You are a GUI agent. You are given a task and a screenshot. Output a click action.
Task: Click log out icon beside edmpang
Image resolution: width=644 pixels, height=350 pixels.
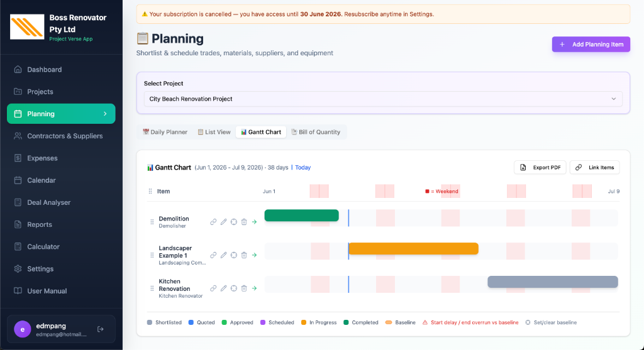(x=100, y=329)
